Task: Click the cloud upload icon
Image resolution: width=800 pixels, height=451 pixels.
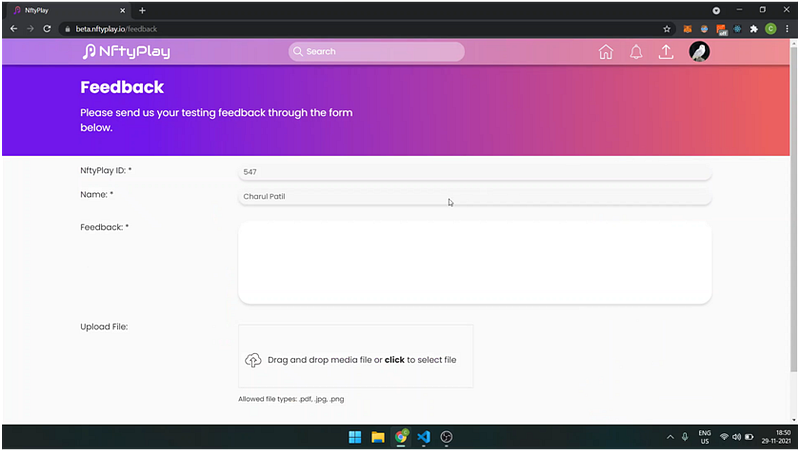Action: pyautogui.click(x=253, y=360)
